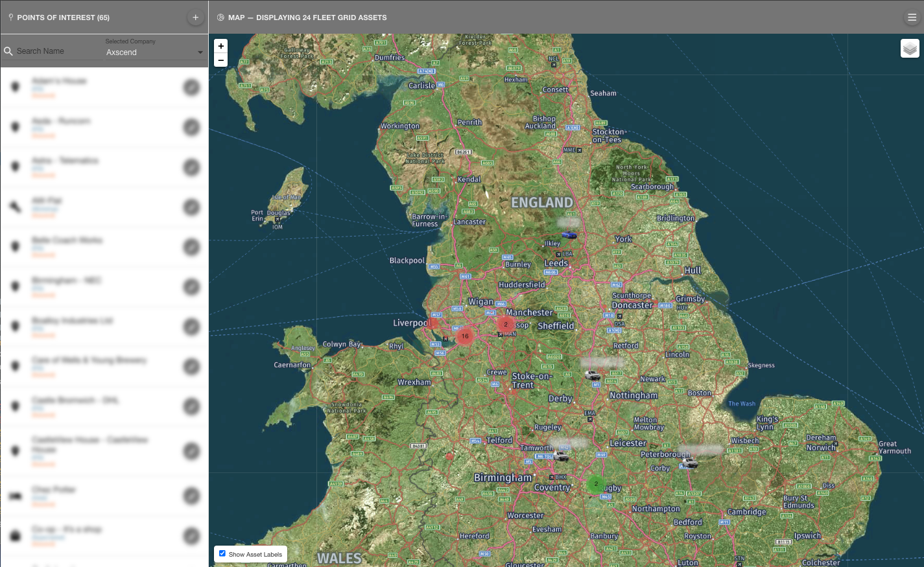Select the truck asset near Birmingham

pyautogui.click(x=562, y=456)
